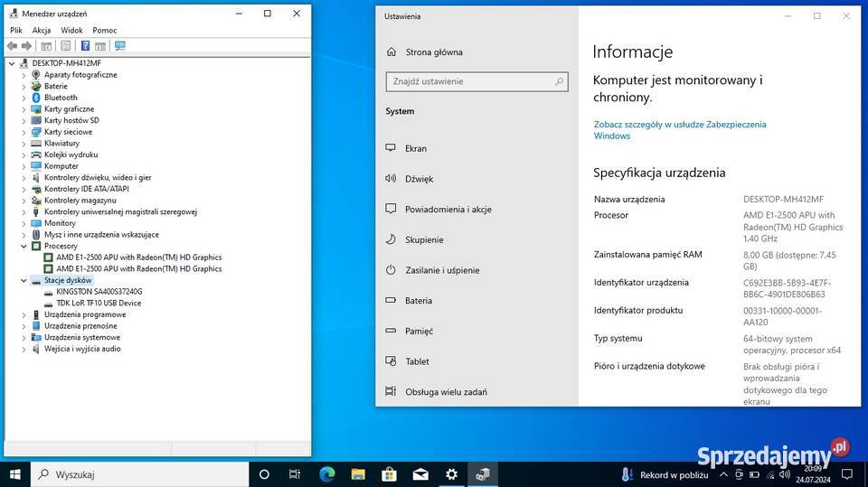This screenshot has height=487, width=868.
Task: Expand the Bluetooth category arrow
Action: [x=24, y=98]
